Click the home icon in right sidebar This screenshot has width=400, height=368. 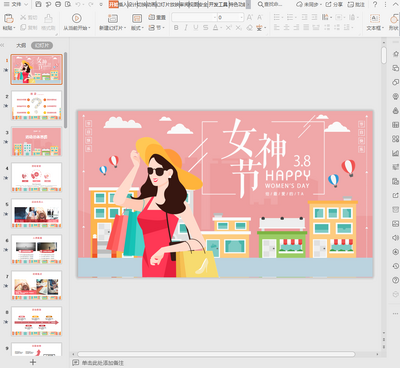coord(396,54)
